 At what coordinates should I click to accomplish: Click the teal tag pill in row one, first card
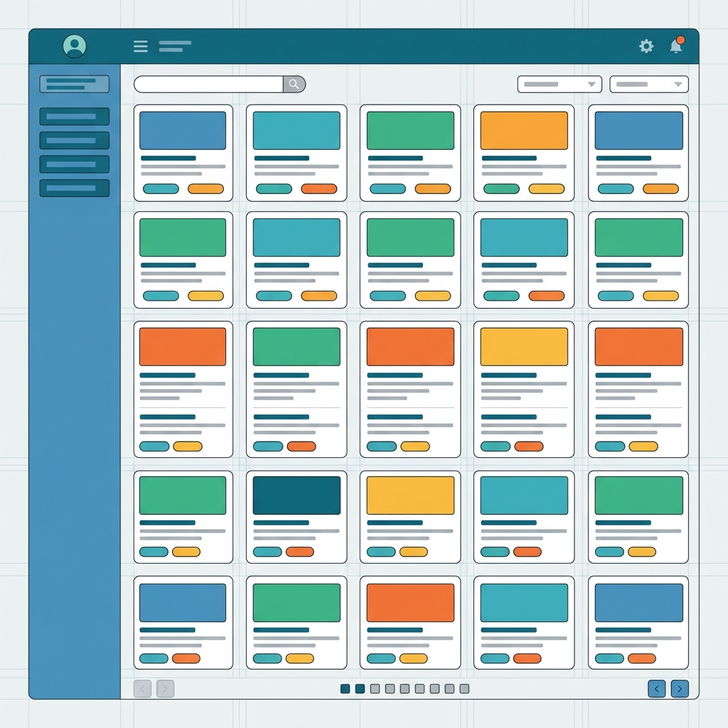(x=161, y=188)
